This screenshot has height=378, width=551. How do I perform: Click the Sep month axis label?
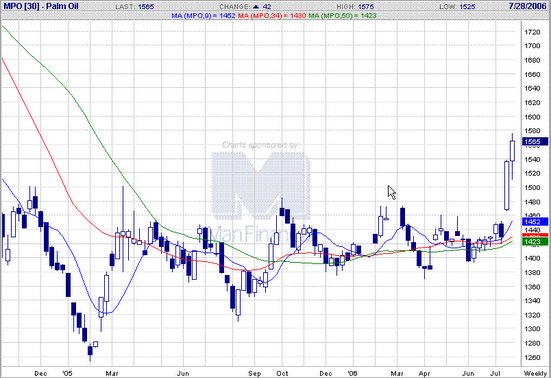click(x=254, y=373)
